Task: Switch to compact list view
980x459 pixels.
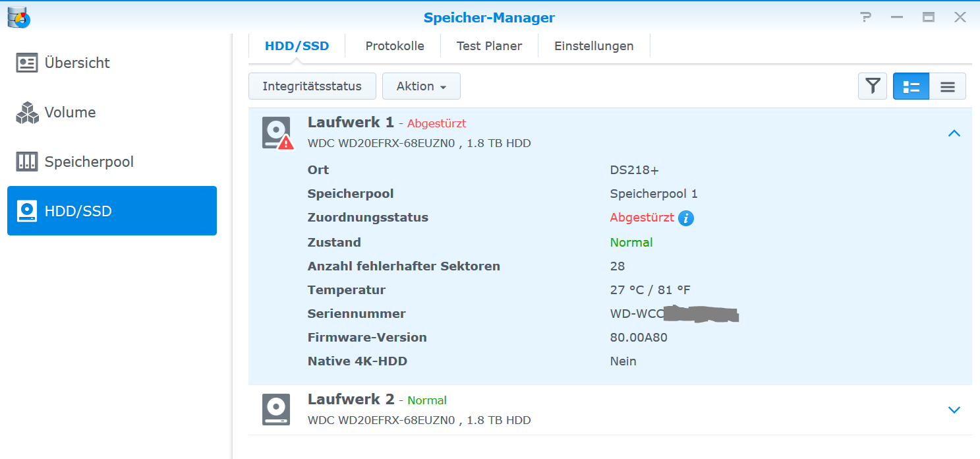Action: click(x=948, y=86)
